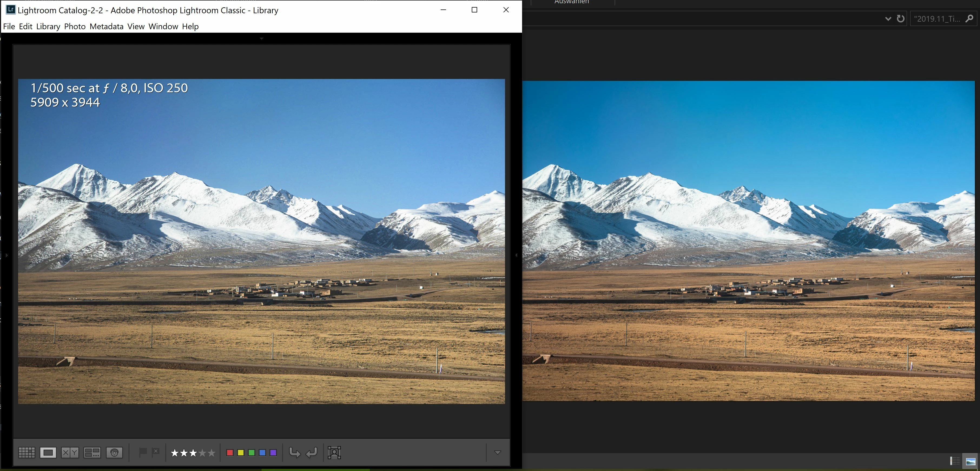Screen dimensions: 980x471
Task: Click the search field containing "2019.11_Ti..."
Action: click(937, 19)
